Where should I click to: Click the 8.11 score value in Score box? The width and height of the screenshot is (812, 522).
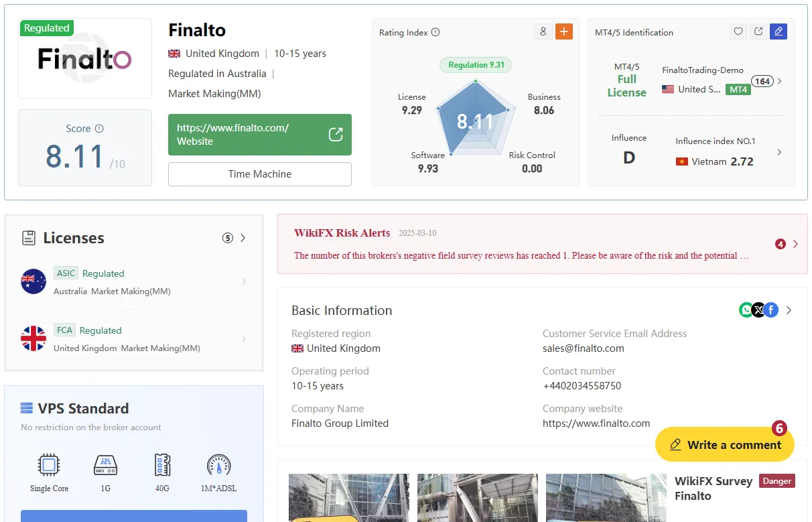tap(74, 157)
